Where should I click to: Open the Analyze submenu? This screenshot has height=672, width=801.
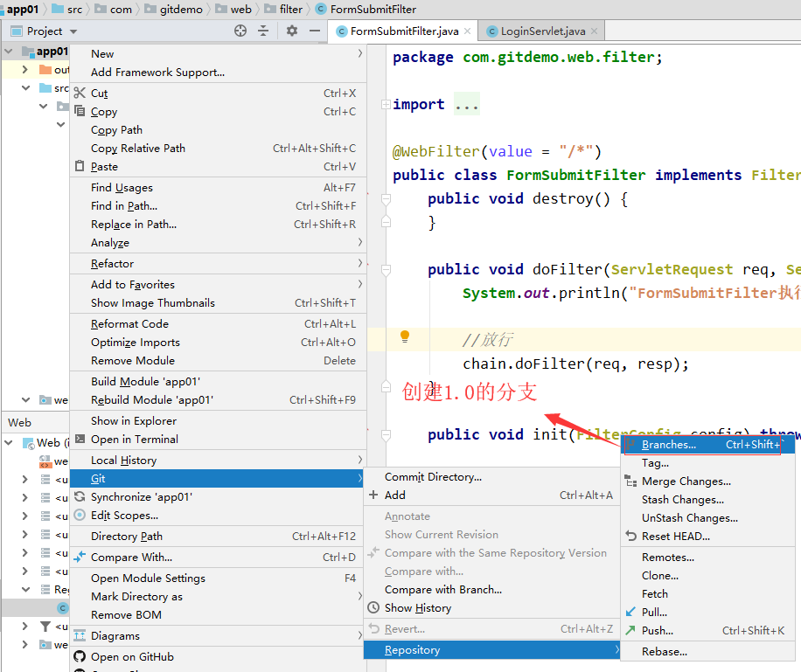coord(218,243)
